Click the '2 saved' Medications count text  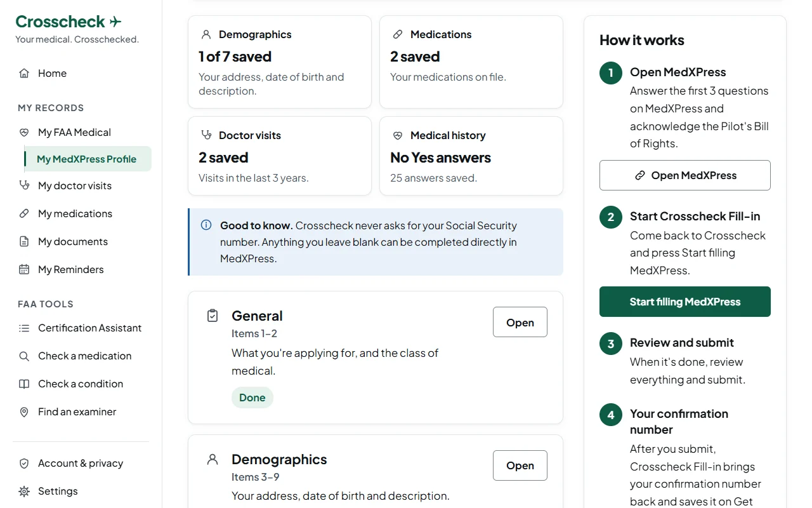[415, 57]
